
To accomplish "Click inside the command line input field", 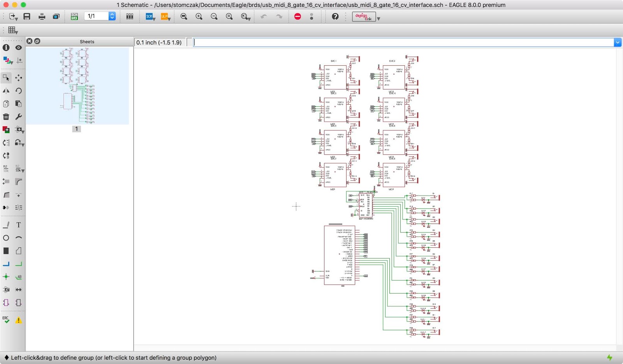I will pos(389,42).
